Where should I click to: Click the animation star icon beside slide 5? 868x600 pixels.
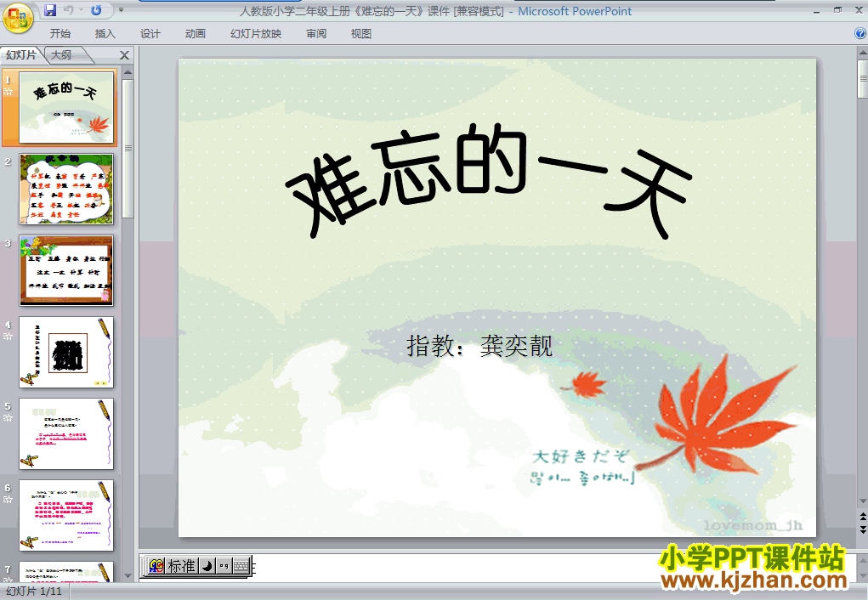(8, 418)
